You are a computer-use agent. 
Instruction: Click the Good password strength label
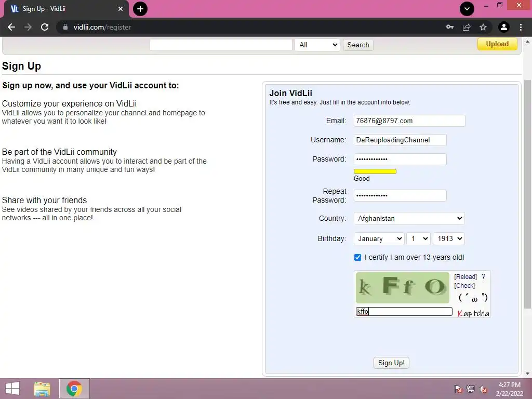(x=362, y=179)
